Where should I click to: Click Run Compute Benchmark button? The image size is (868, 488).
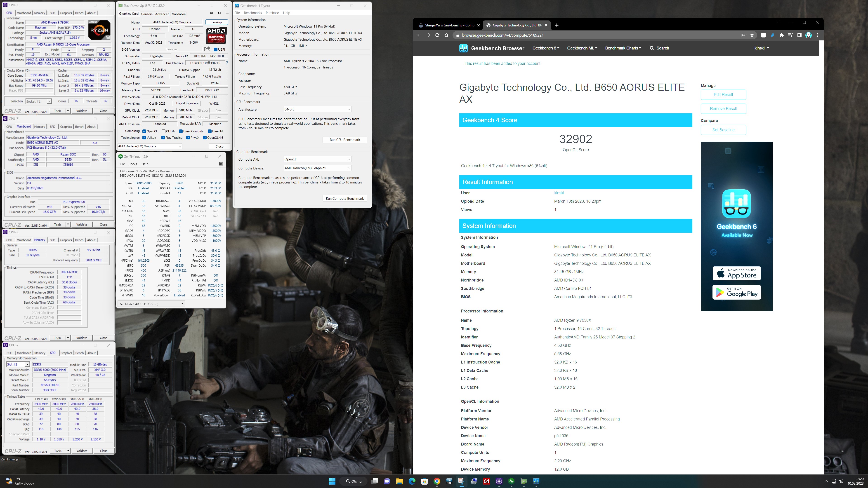tap(345, 199)
